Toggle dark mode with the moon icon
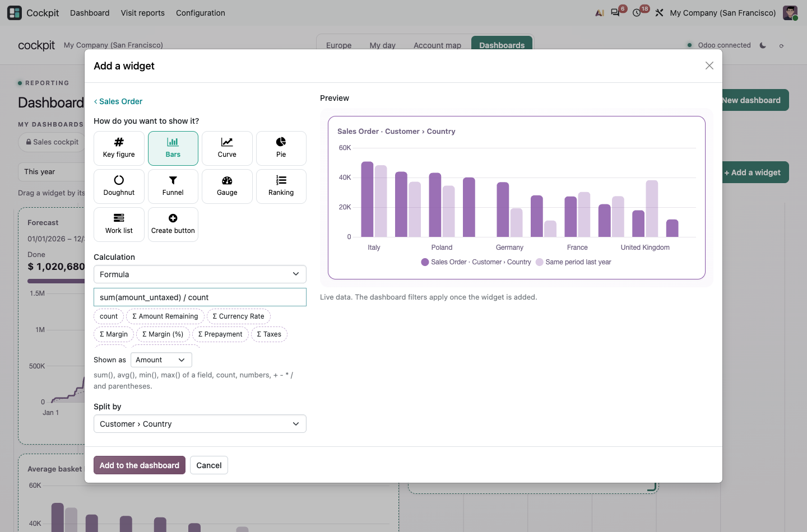Screen dimensions: 807x532 (763, 45)
